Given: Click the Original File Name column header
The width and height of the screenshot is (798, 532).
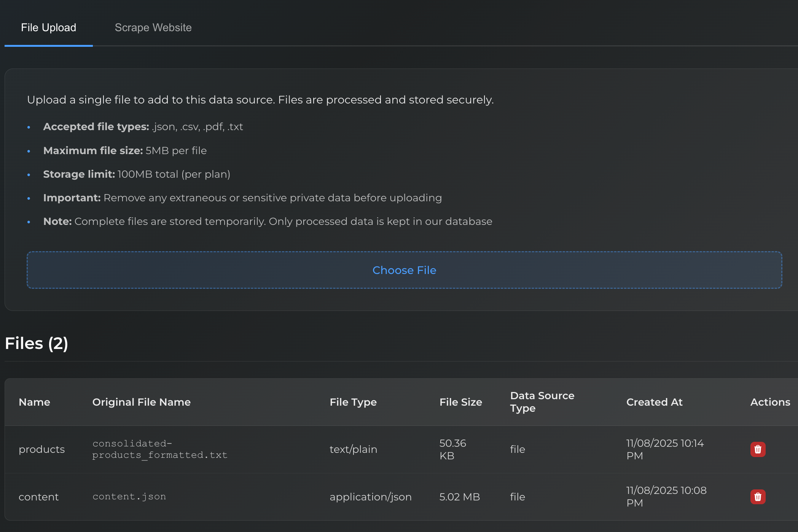Looking at the screenshot, I should [x=141, y=402].
